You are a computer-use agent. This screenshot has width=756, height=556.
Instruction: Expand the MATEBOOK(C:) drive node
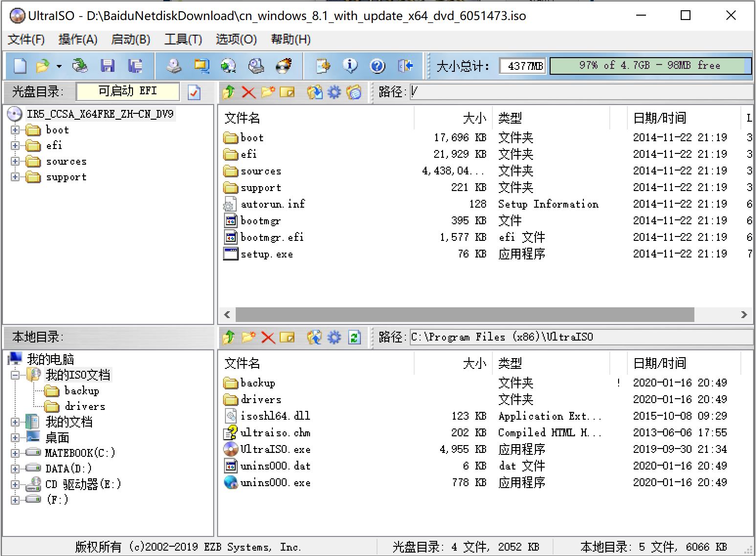tap(15, 453)
